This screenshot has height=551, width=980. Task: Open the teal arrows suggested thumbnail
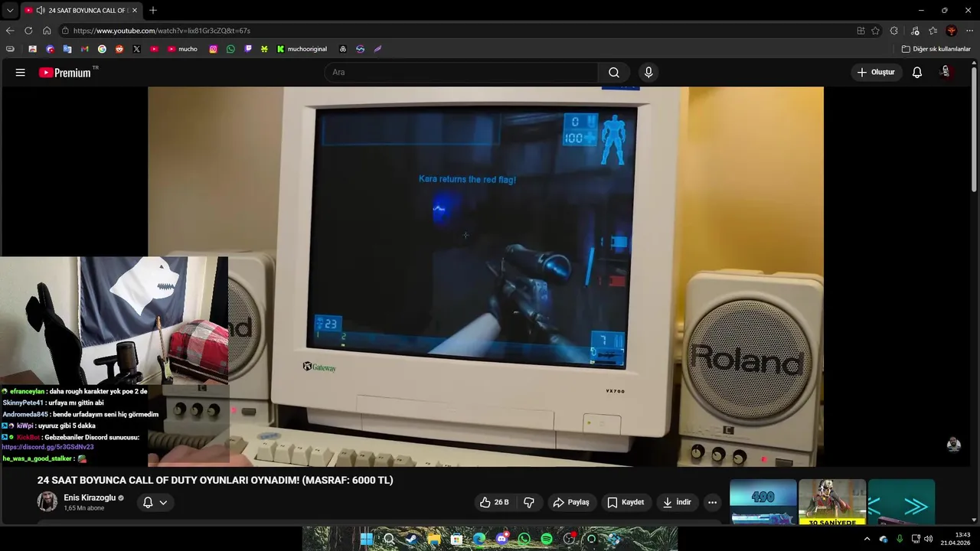pyautogui.click(x=901, y=502)
